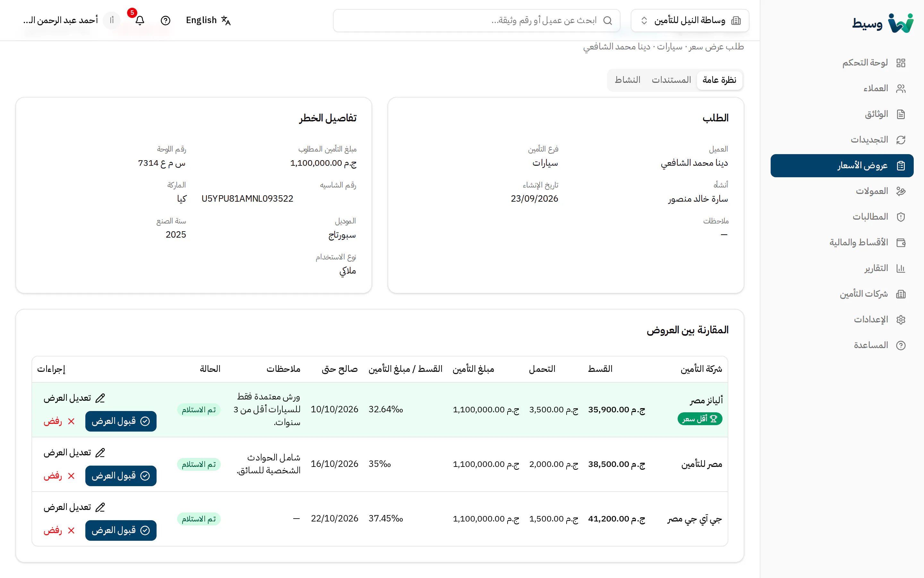This screenshot has height=578, width=924.
Task: Switch language to English
Action: coord(208,20)
